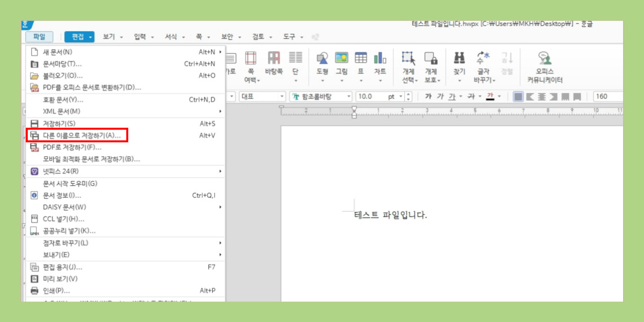The image size is (644, 322).
Task: Click 호환 문서(Y) entry
Action: click(126, 100)
